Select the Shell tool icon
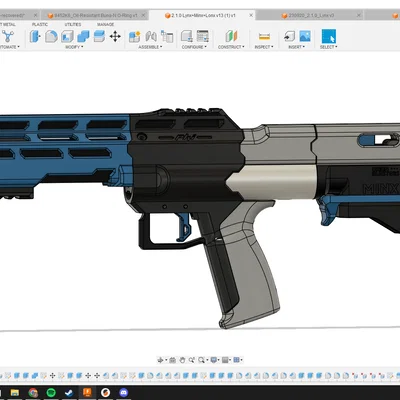Viewport: 400px width, 400px height. coord(67,36)
